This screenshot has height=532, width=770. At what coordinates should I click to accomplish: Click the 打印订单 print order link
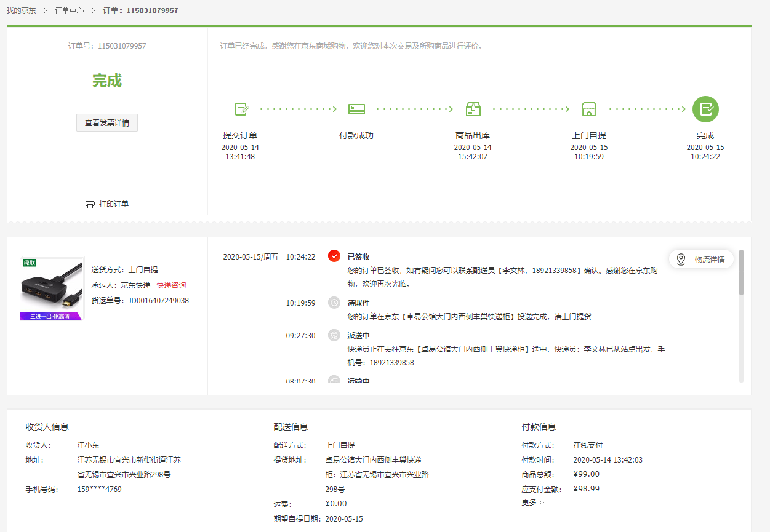114,204
